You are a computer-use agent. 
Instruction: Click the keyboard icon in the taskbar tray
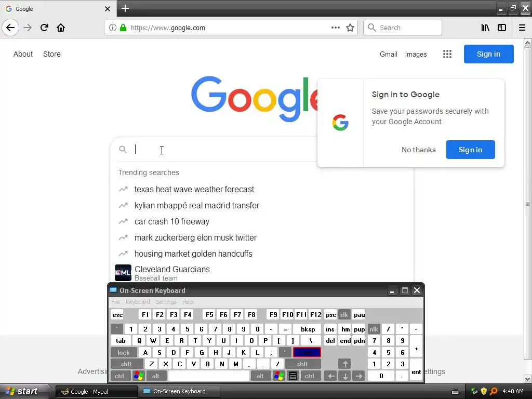(x=455, y=392)
